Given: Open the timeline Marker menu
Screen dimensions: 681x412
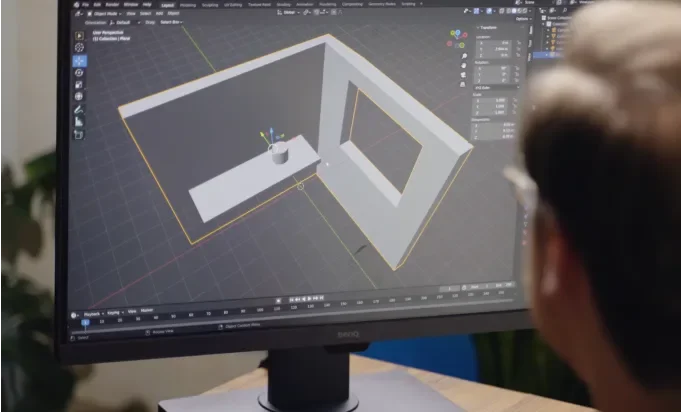Looking at the screenshot, I should [x=147, y=310].
